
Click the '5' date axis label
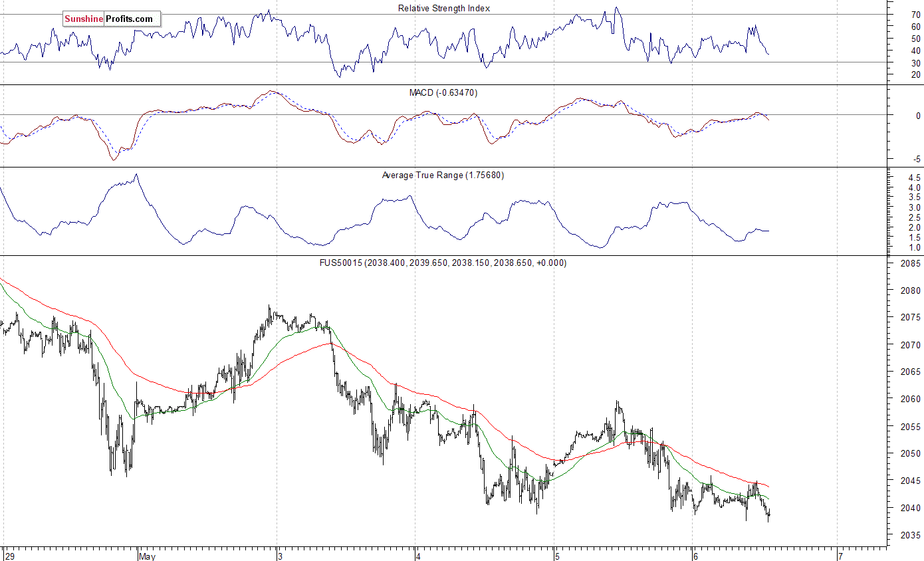(557, 556)
